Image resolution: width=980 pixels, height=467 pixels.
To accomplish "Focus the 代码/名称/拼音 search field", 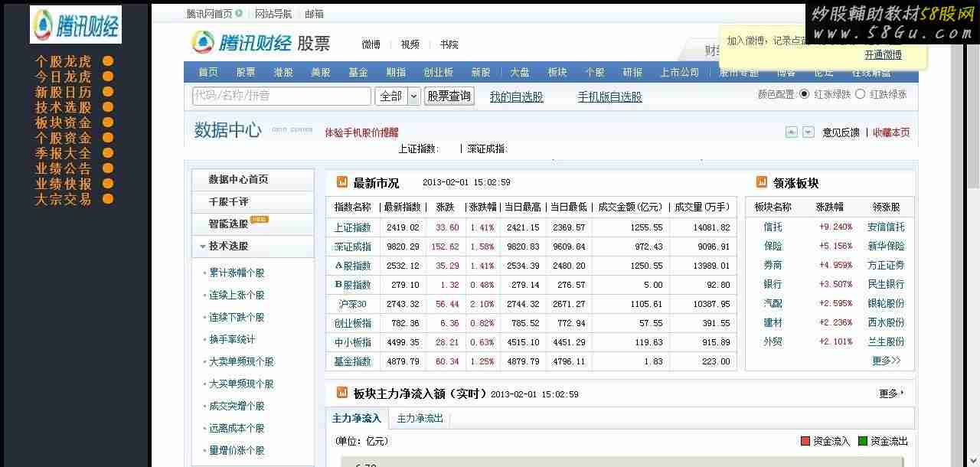I will 282,96.
